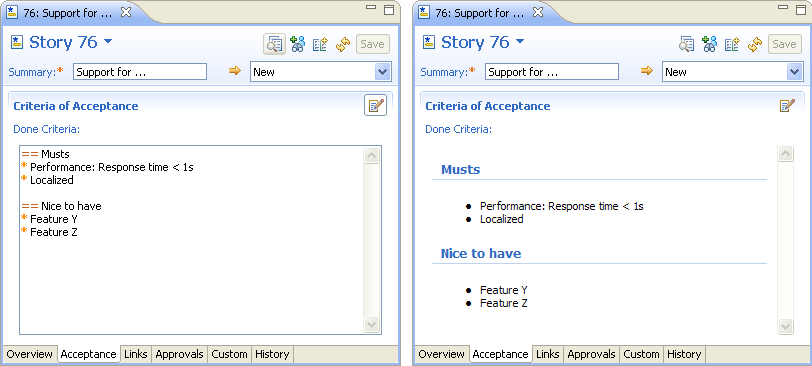Minimize the right editor pane

[x=783, y=8]
